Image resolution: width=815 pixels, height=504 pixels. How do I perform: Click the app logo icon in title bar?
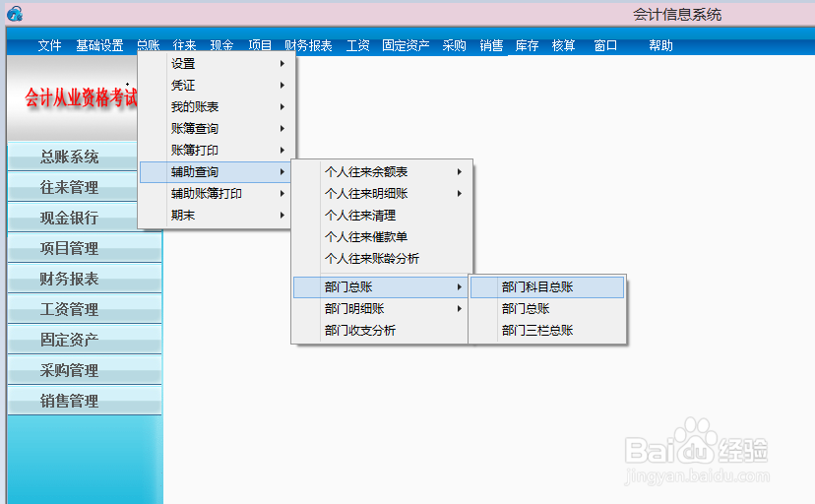click(x=15, y=14)
